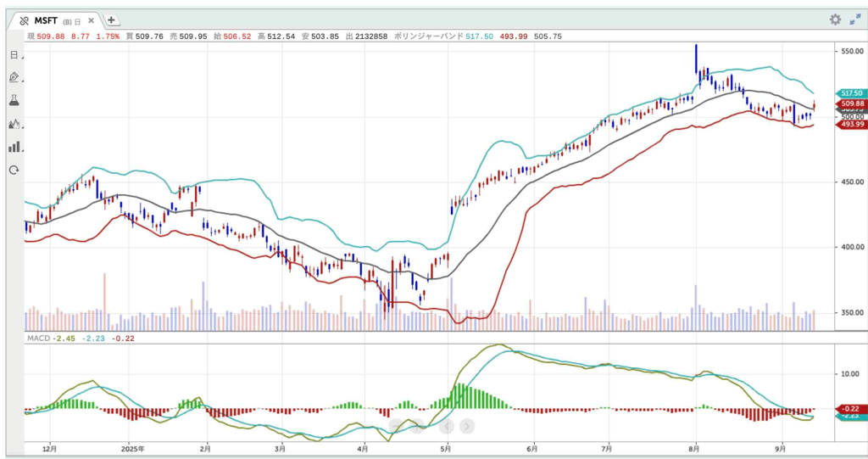Image resolution: width=868 pixels, height=459 pixels.
Task: Click the MACD indicator label
Action: click(37, 338)
